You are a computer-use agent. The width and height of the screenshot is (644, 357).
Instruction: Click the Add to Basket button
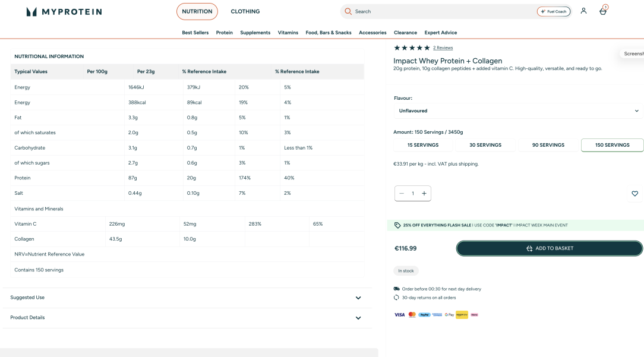pos(550,248)
